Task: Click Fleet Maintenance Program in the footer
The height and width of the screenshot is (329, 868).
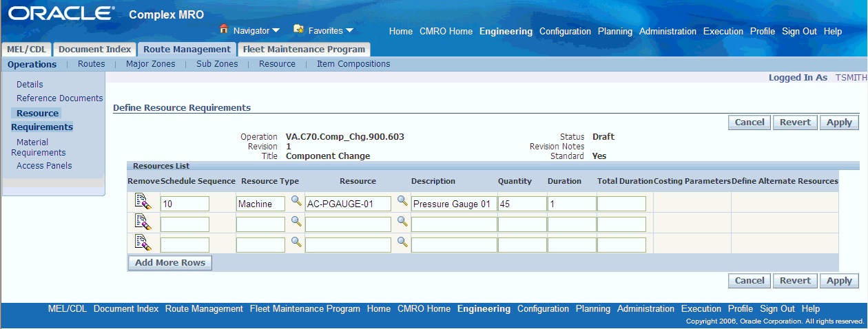Action: coord(305,309)
